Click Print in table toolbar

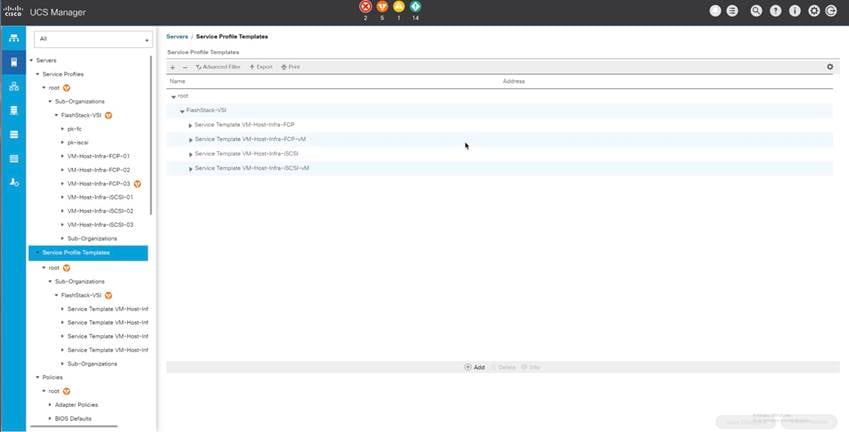coord(291,67)
